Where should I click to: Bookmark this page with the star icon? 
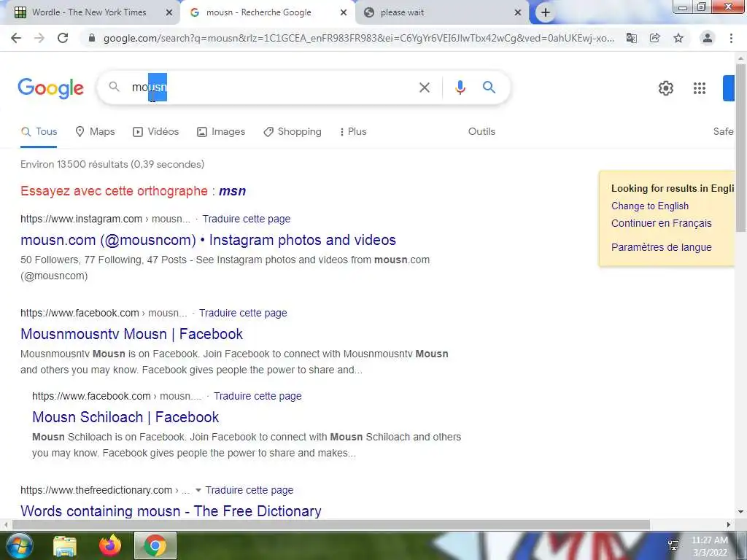pyautogui.click(x=678, y=38)
